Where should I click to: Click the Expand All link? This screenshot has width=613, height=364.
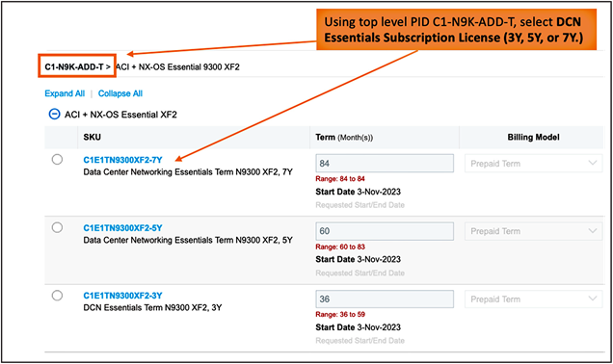click(x=65, y=93)
